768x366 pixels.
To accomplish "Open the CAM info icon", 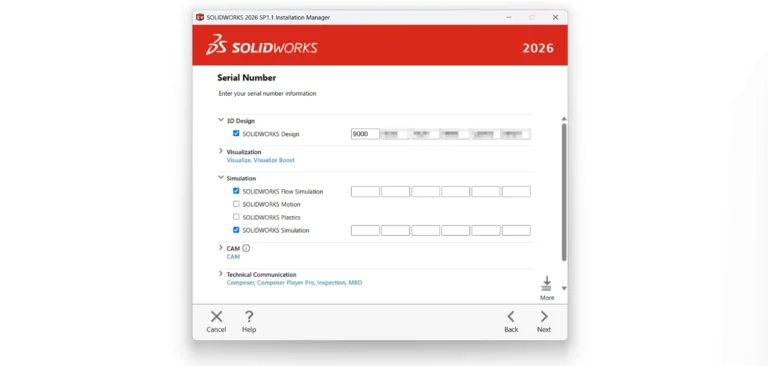I will pos(246,248).
